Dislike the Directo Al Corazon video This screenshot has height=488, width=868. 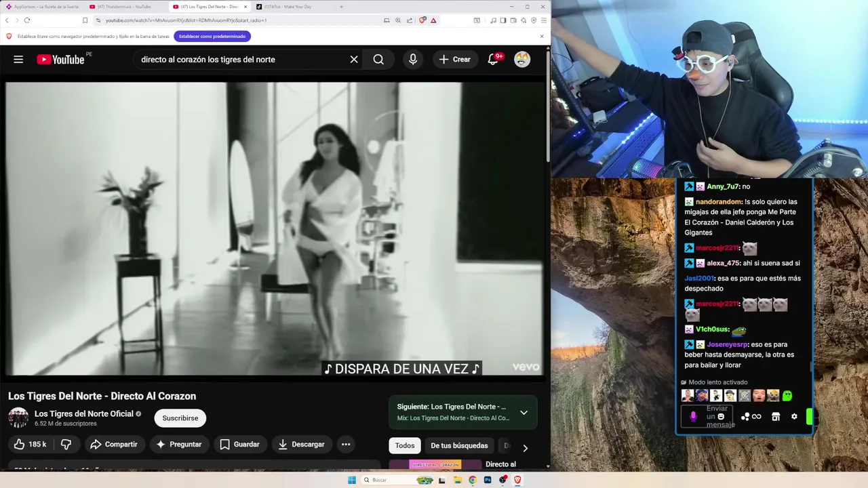(x=66, y=445)
